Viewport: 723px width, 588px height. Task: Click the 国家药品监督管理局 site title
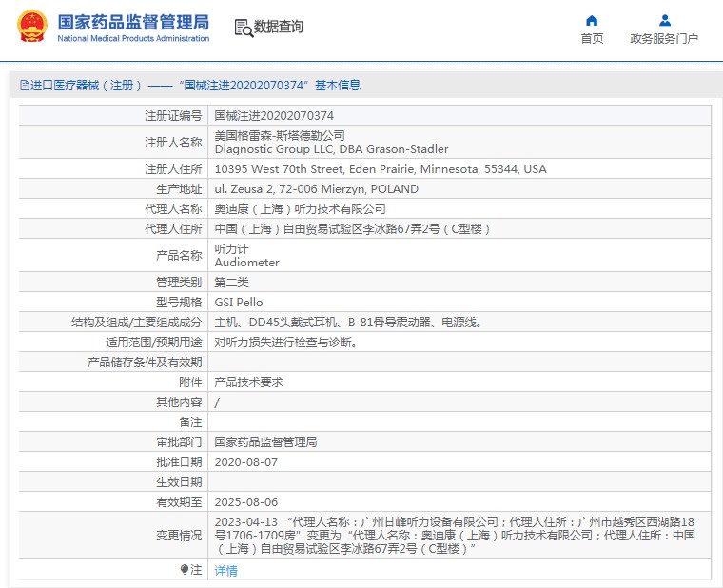[133, 22]
